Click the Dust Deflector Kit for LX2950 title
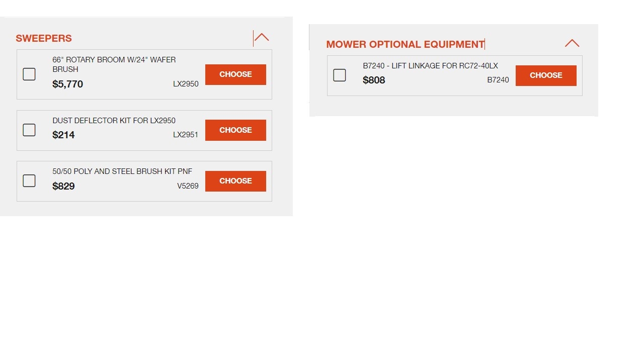The width and height of the screenshot is (644, 362). tap(114, 121)
